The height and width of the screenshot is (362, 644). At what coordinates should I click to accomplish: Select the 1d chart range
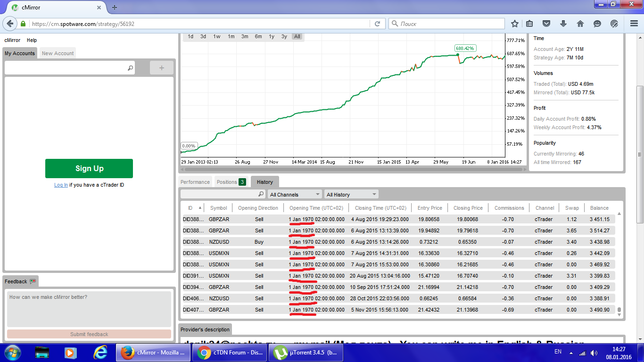[190, 36]
